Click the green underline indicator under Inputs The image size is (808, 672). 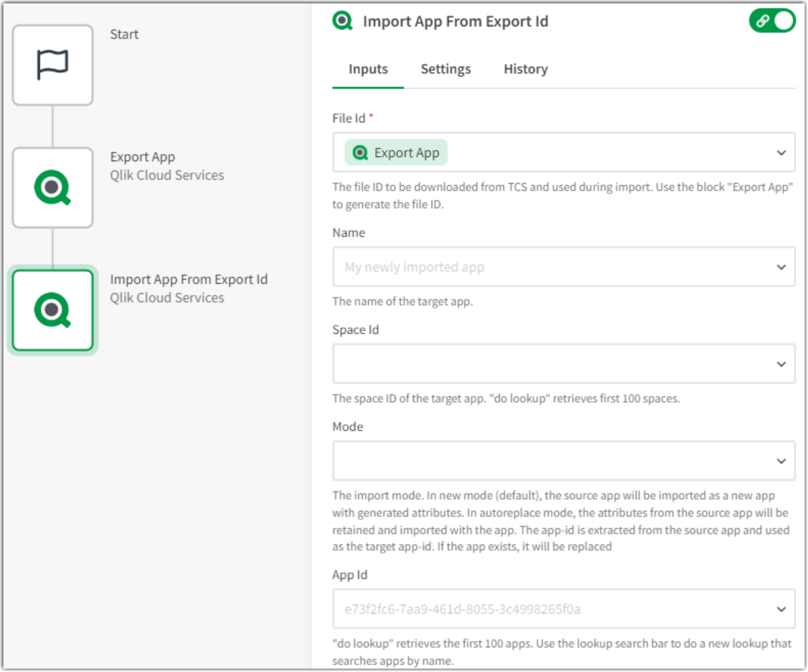tap(367, 86)
